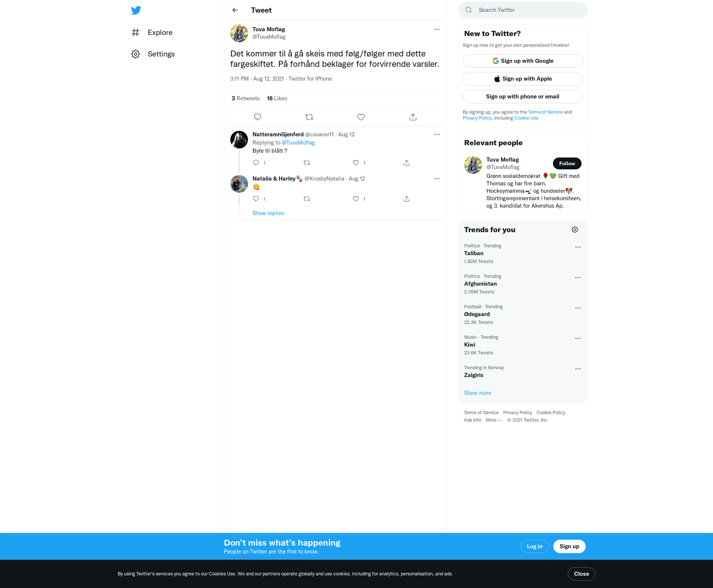The height and width of the screenshot is (588, 713).
Task: Click the search magnifier icon
Action: click(x=469, y=10)
